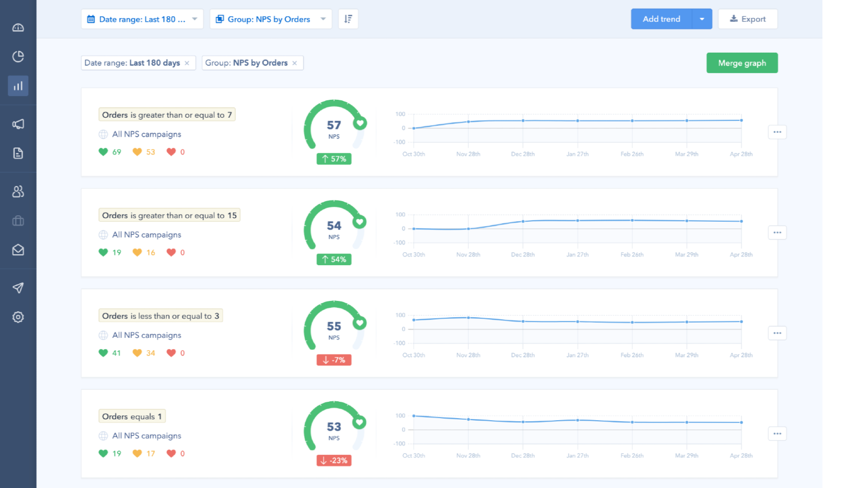Click the Add trend button
Image resolution: width=868 pixels, height=488 pixels.
(x=661, y=19)
